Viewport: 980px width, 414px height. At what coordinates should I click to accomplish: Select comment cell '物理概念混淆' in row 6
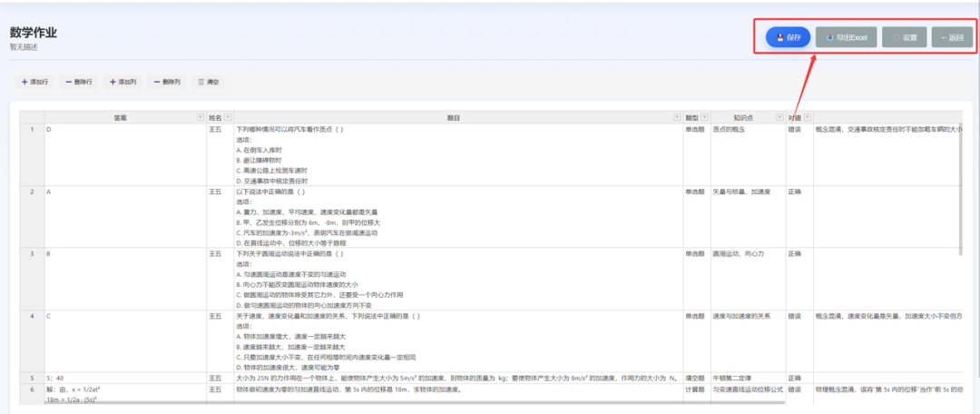[x=887, y=393]
